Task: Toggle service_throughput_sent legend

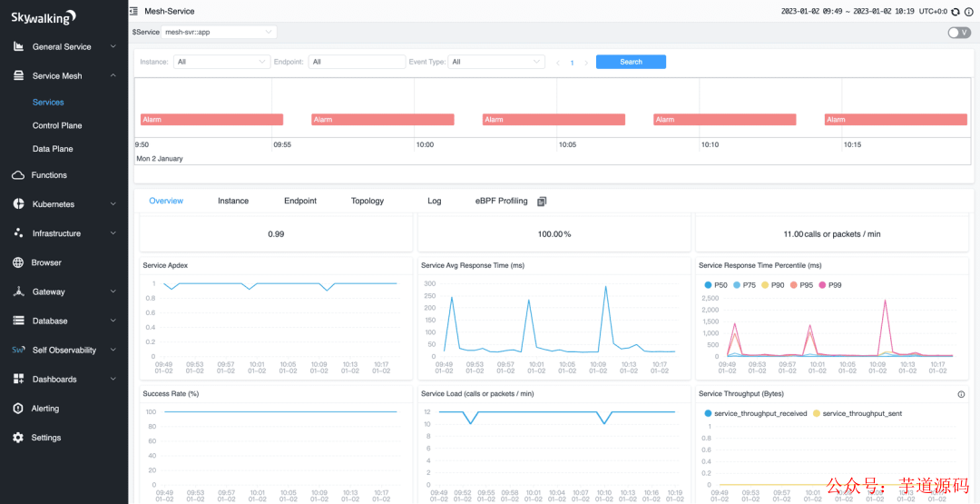Action: (857, 413)
